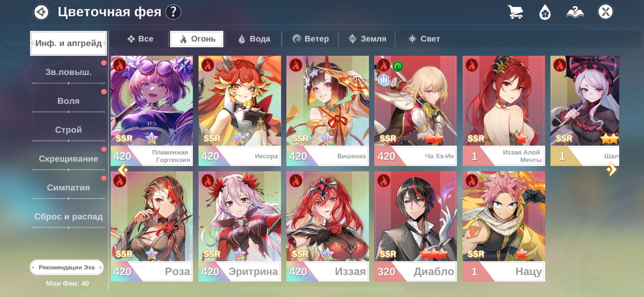The height and width of the screenshot is (297, 644).
Task: Close the Цветочная фея screen
Action: click(605, 12)
